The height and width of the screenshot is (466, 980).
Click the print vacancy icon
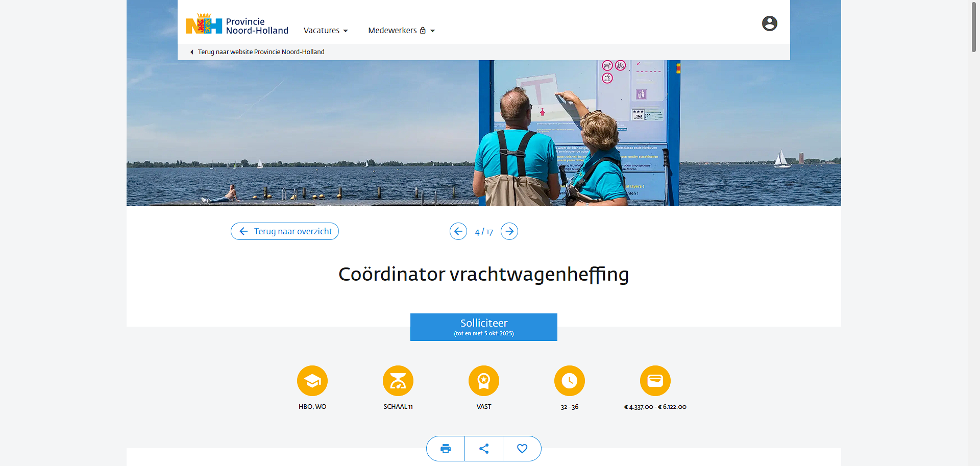446,449
